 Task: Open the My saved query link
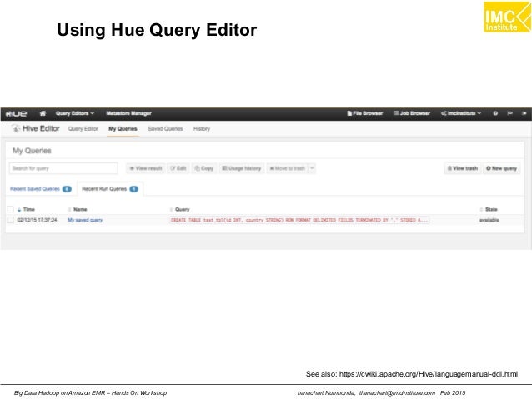[x=85, y=220]
